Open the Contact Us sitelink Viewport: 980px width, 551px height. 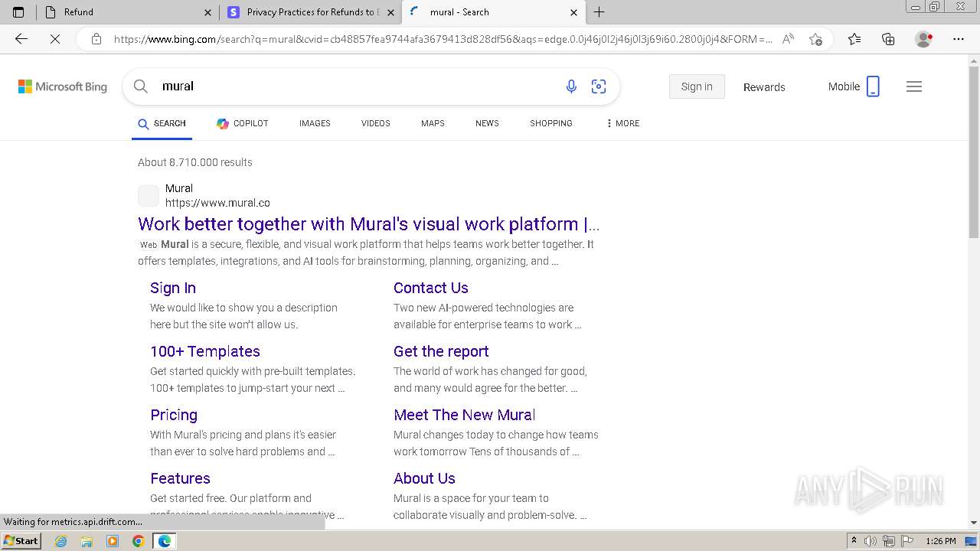(x=431, y=288)
